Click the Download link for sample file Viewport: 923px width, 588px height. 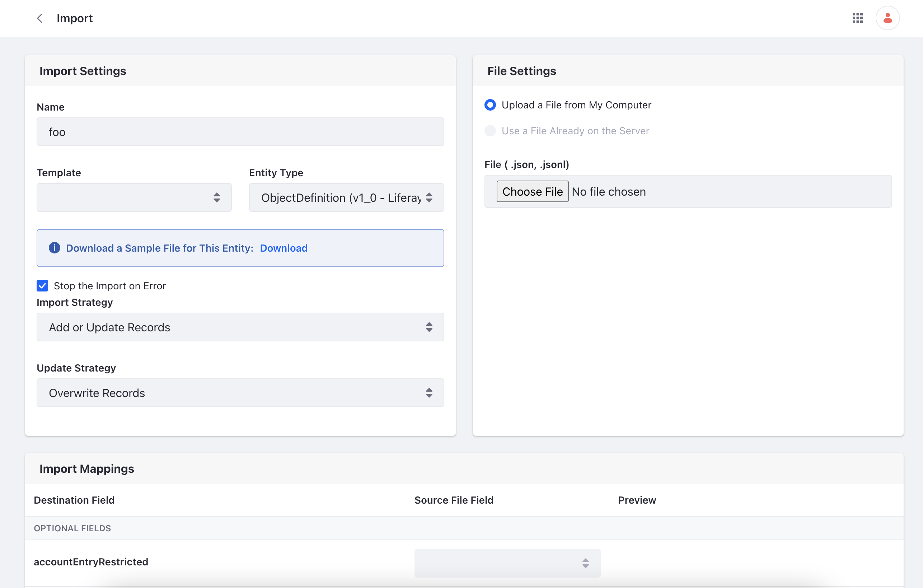pos(284,248)
